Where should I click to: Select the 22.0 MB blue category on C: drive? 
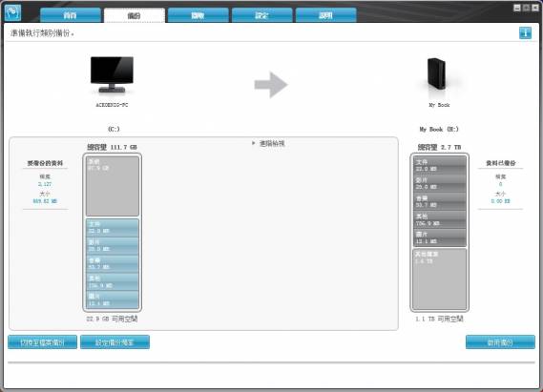(113, 228)
